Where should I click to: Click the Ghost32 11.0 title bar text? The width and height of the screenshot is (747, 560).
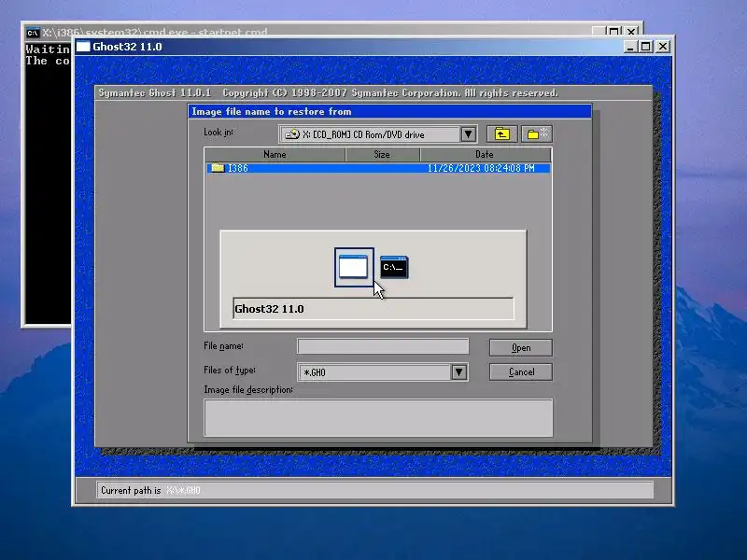click(x=127, y=47)
